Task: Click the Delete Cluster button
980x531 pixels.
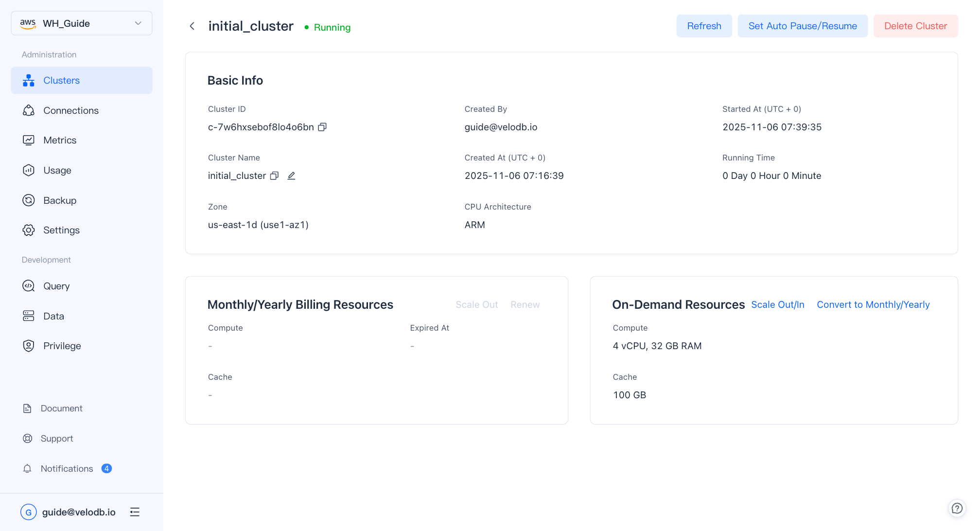Action: pos(915,26)
